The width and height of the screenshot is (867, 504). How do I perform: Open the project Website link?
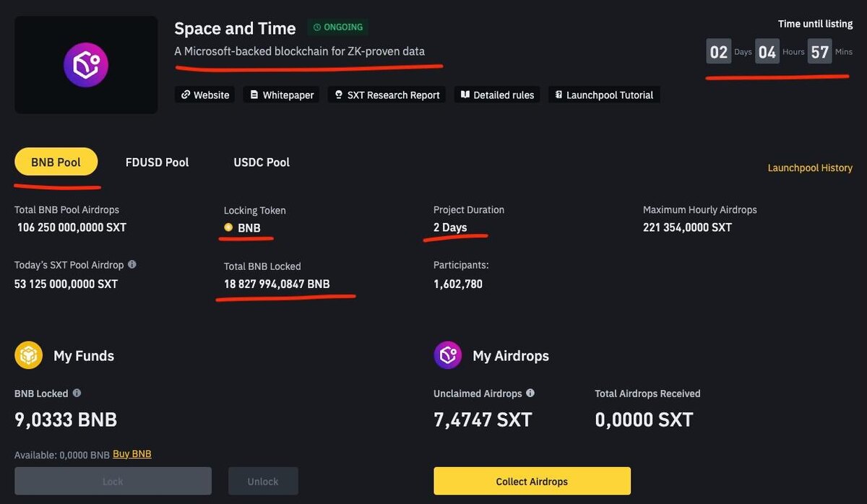coord(204,95)
